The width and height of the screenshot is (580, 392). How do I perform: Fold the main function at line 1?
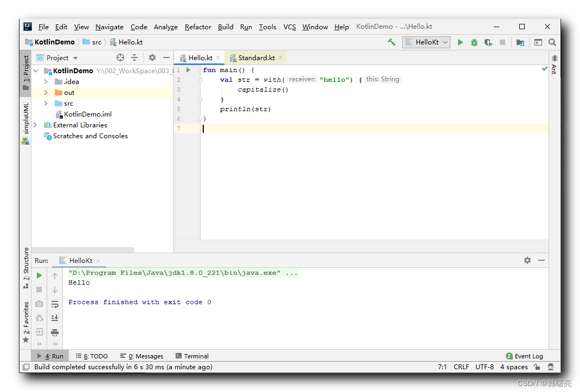pos(200,70)
